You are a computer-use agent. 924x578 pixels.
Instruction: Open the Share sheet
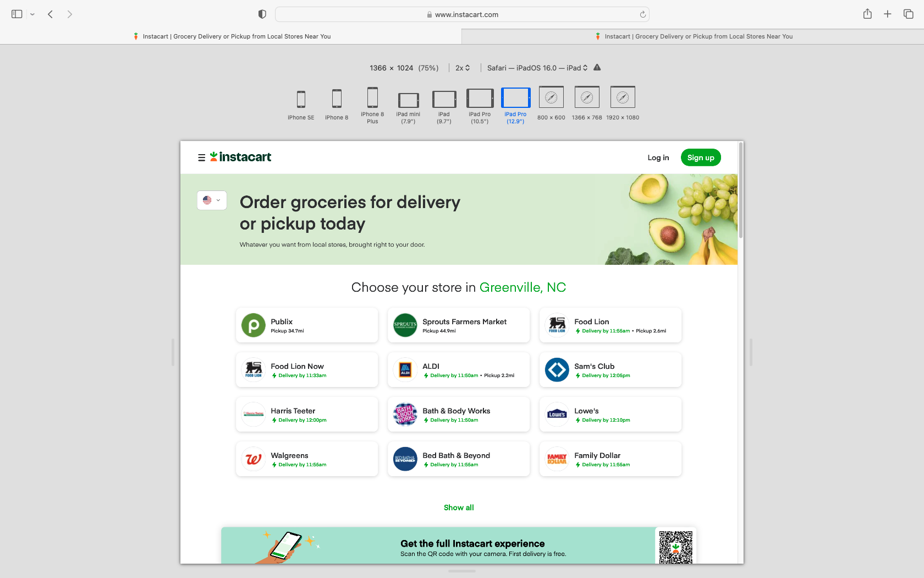pos(867,14)
